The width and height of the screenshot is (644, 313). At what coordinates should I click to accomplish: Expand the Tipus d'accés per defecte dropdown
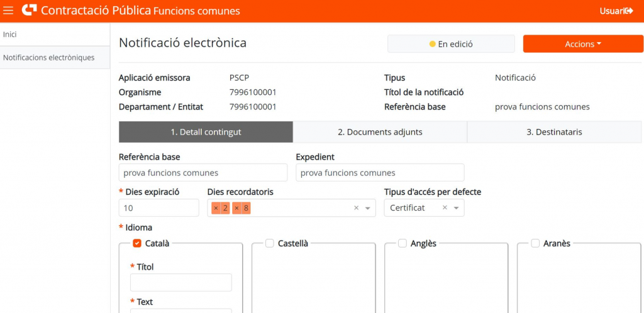[x=456, y=208]
